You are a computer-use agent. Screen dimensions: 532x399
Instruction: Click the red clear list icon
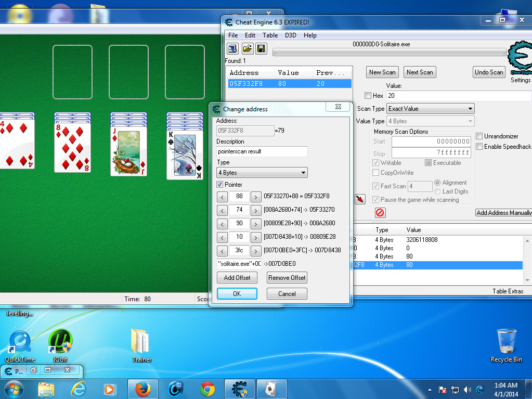[380, 213]
